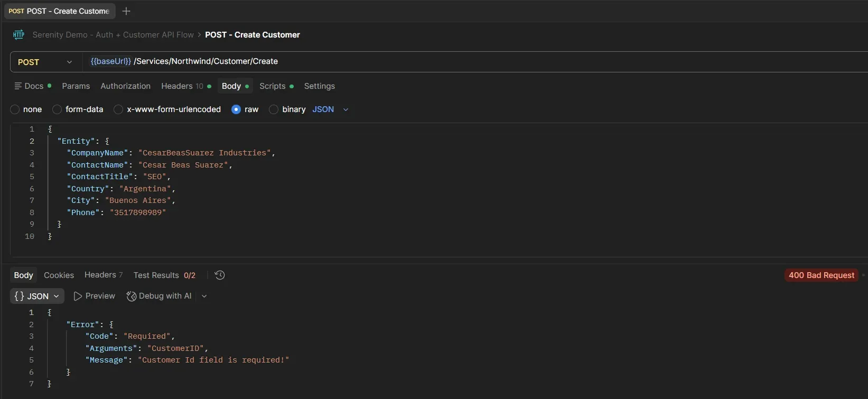Click the request URL input field
The image size is (868, 399).
click(x=474, y=62)
